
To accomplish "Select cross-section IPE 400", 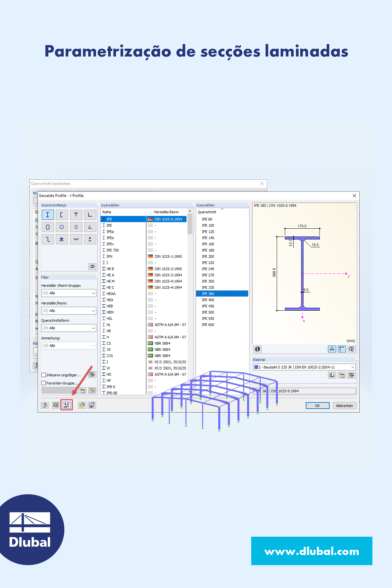I will (222, 300).
